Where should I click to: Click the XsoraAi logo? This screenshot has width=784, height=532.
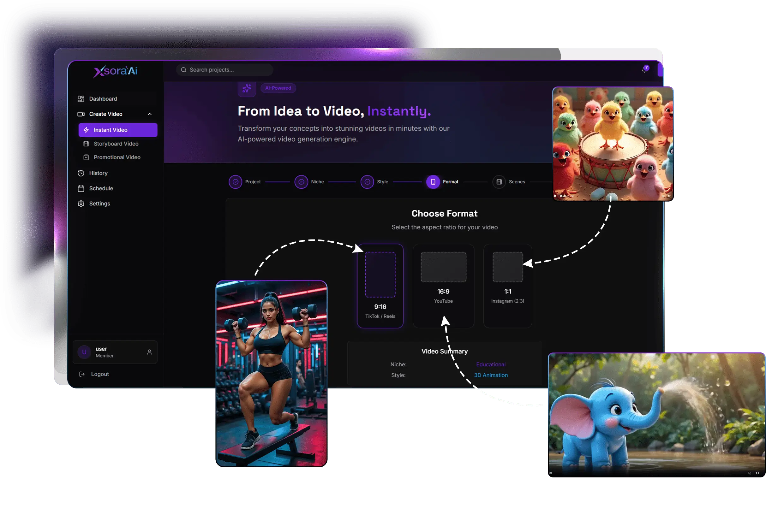(x=116, y=71)
